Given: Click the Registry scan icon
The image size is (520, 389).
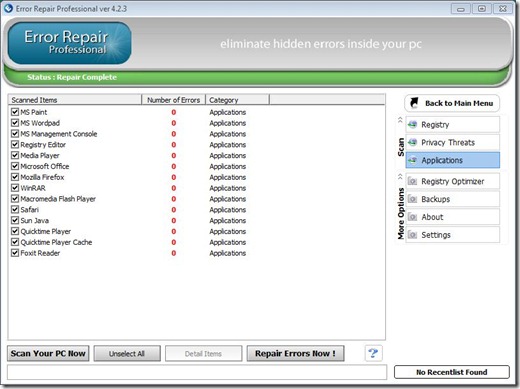Looking at the screenshot, I should 413,125.
